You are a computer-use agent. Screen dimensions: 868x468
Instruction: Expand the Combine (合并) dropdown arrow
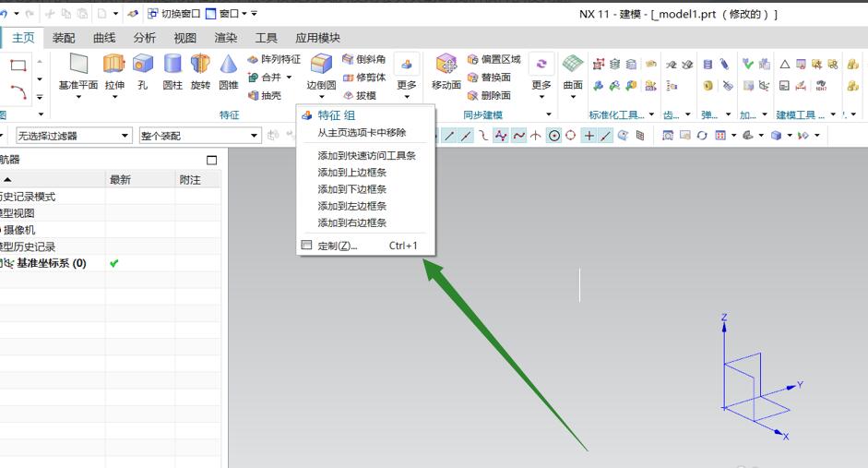click(x=289, y=77)
